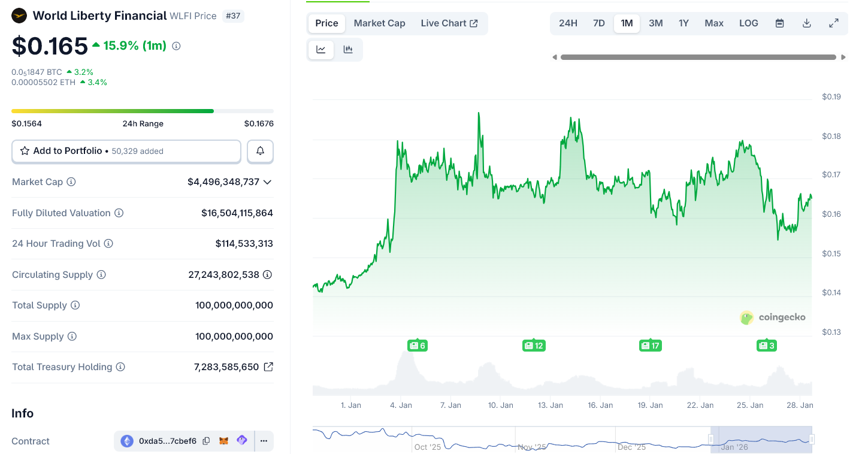Image resolution: width=868 pixels, height=454 pixels.
Task: Show info tooltip for Fully Diluted Valuation
Action: pos(119,213)
